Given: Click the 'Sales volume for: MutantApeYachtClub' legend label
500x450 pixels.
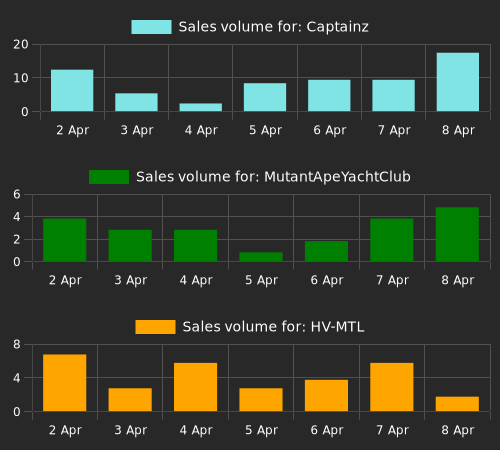Looking at the screenshot, I should tap(273, 177).
